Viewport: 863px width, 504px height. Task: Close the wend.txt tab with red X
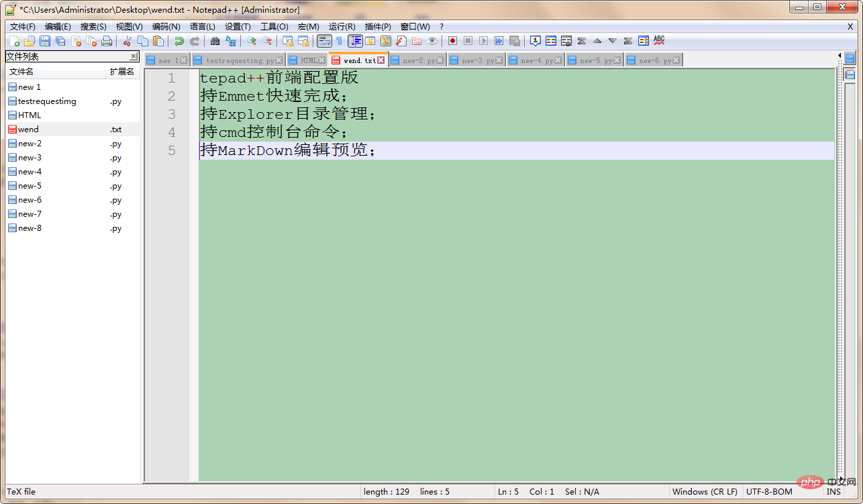381,60
